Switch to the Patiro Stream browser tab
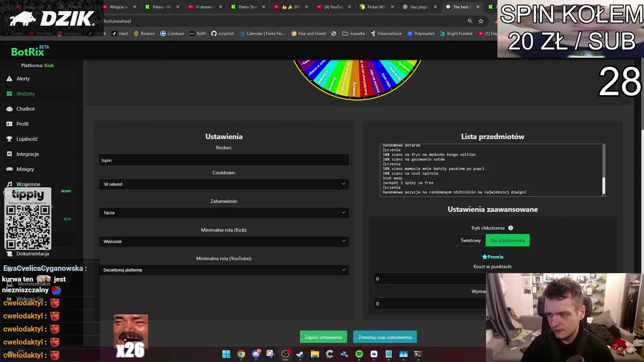This screenshot has height=362, width=644. 249,7
